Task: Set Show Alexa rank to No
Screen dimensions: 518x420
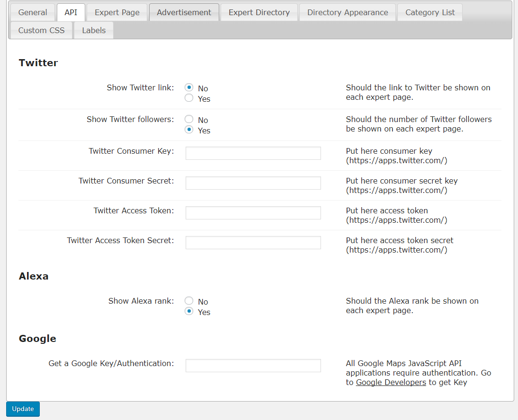Action: 189,301
